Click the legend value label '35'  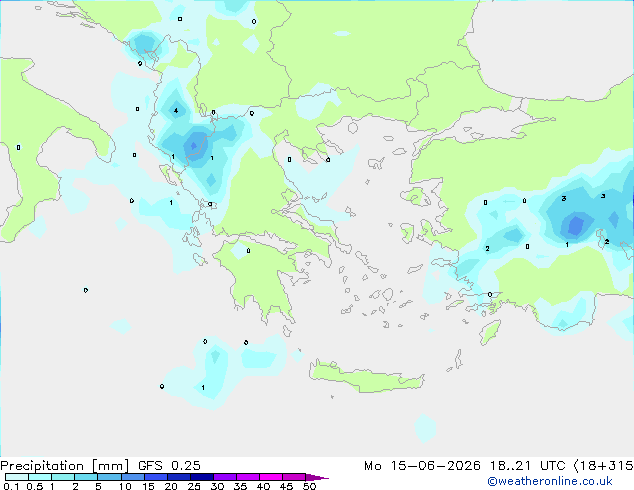pyautogui.click(x=241, y=486)
